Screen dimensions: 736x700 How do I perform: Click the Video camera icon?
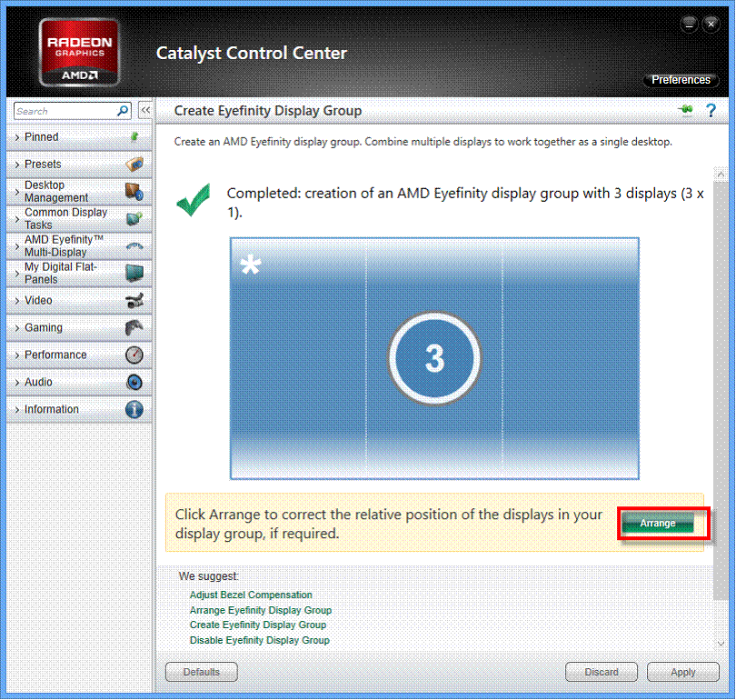click(134, 301)
